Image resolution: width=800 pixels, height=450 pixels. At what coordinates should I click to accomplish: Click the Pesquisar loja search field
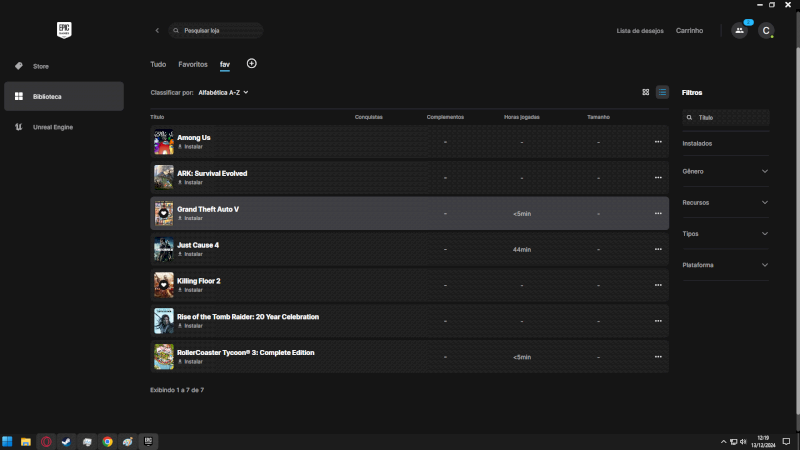218,30
